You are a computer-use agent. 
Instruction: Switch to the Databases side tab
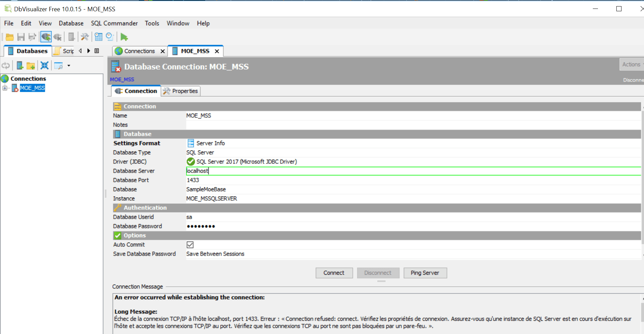coord(28,51)
